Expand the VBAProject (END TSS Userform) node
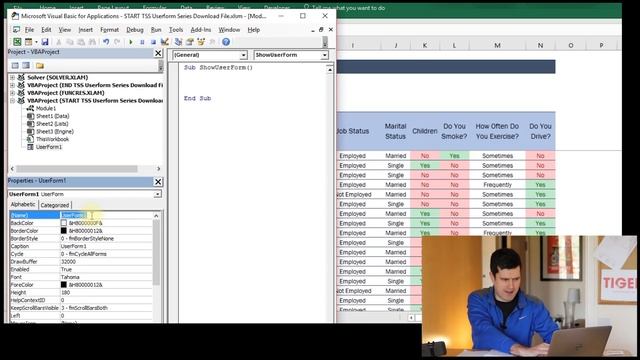Viewport: 640px width, 360px height. (x=12, y=85)
